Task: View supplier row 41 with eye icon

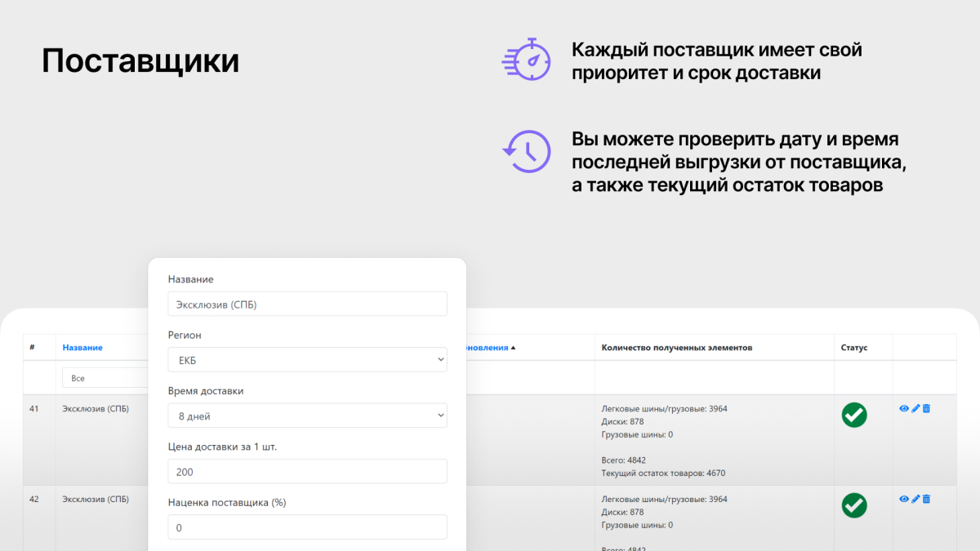Action: pos(904,408)
